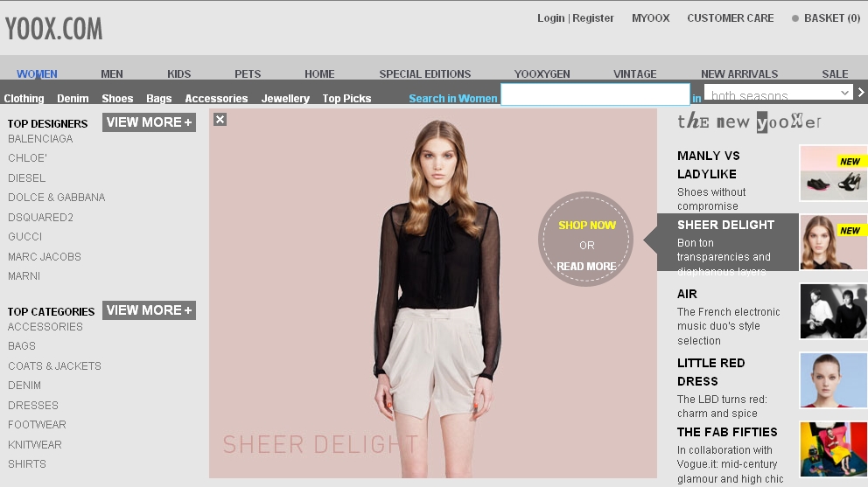
Task: Open the Shoes submenu
Action: (117, 99)
